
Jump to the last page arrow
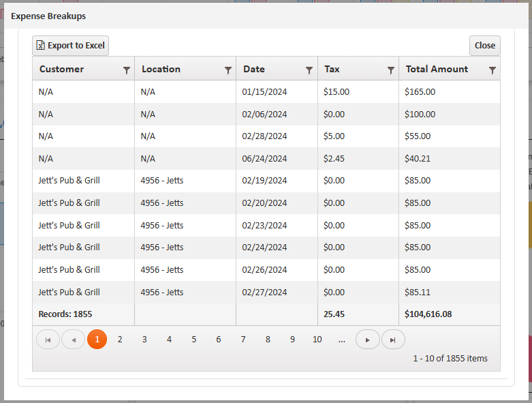393,340
